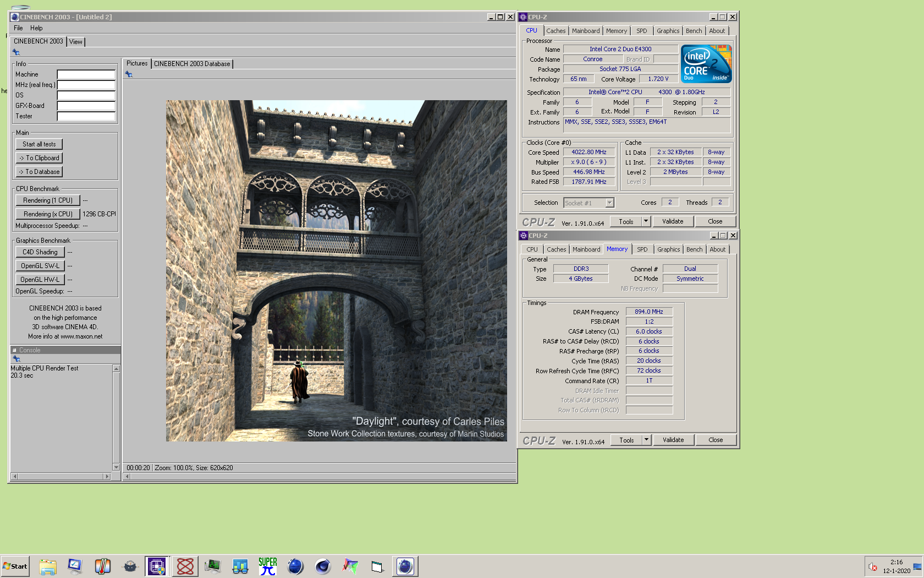Open Geekbench glasses chart icon in taskbar

tap(240, 566)
